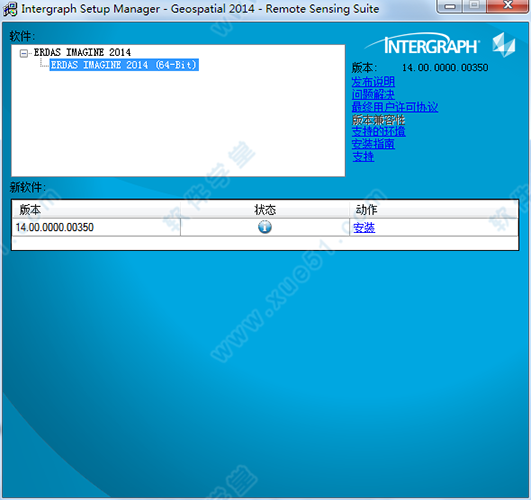531x500 pixels.
Task: Click the 动作 column header
Action: pyautogui.click(x=433, y=210)
